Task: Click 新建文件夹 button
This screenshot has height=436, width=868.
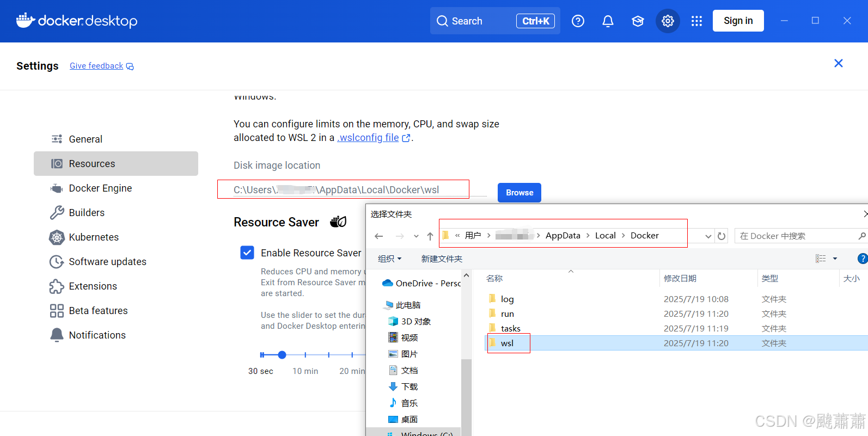Action: click(x=442, y=259)
